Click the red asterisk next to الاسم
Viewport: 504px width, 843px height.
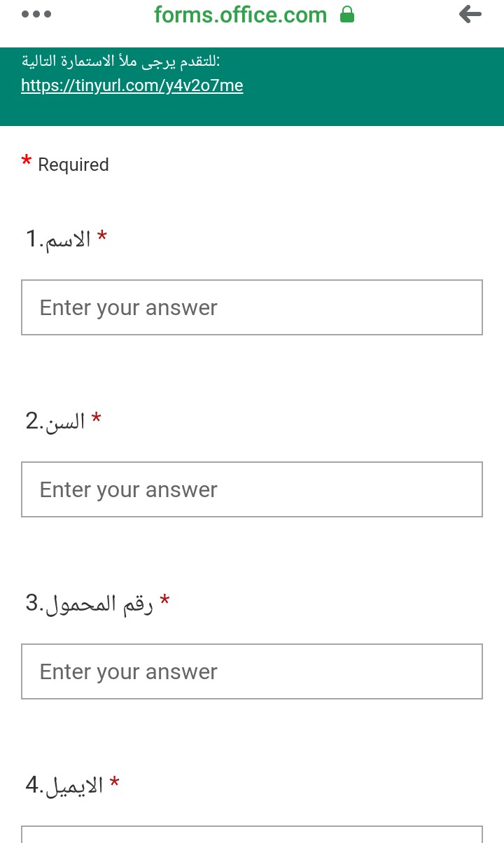coord(102,236)
